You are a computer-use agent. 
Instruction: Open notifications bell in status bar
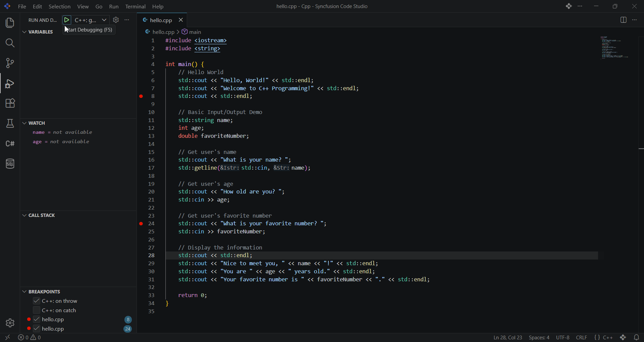click(637, 337)
